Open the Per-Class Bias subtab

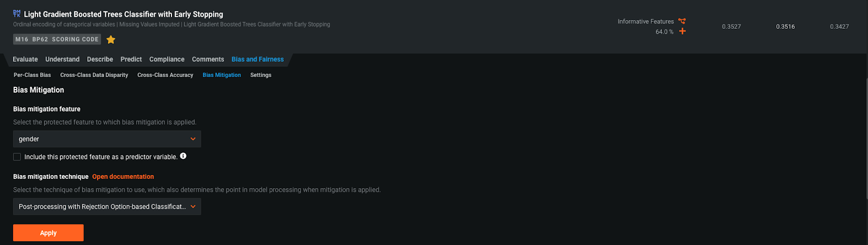pyautogui.click(x=33, y=75)
